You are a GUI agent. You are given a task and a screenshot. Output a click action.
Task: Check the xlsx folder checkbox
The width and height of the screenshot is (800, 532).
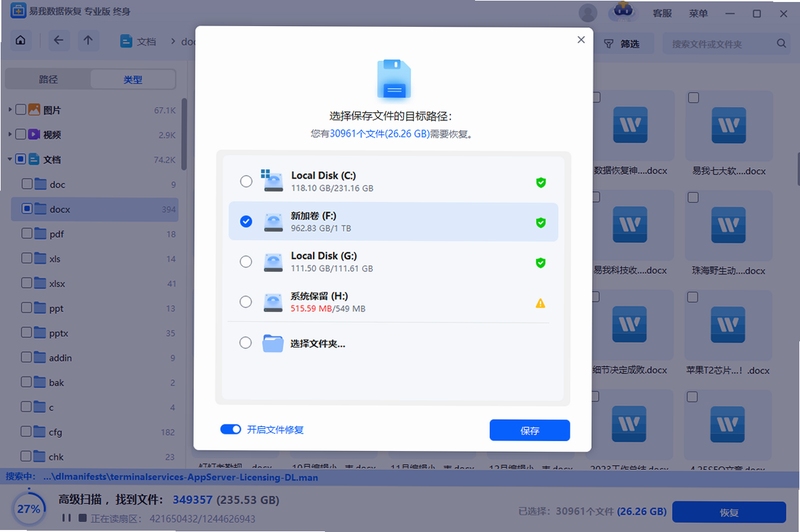coord(27,283)
